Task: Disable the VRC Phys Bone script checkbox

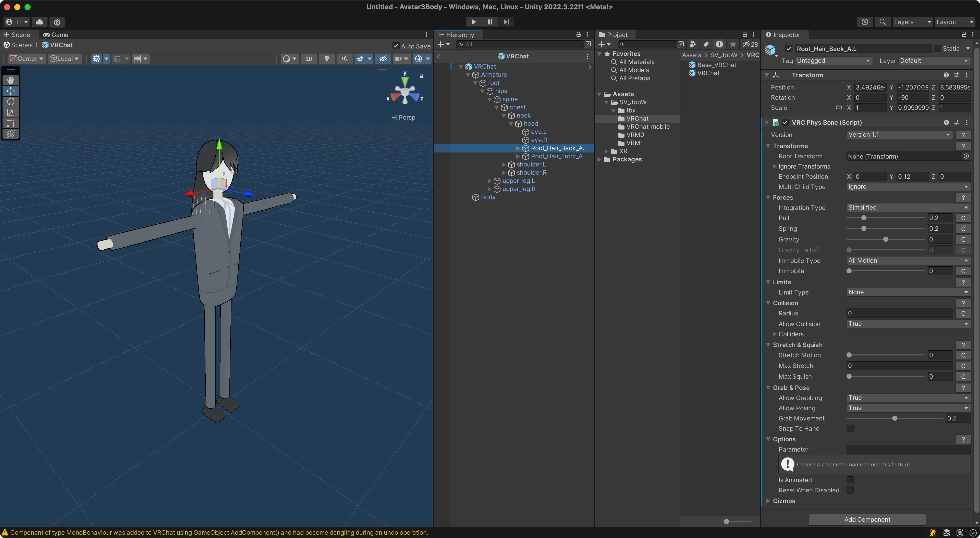Action: coord(785,122)
